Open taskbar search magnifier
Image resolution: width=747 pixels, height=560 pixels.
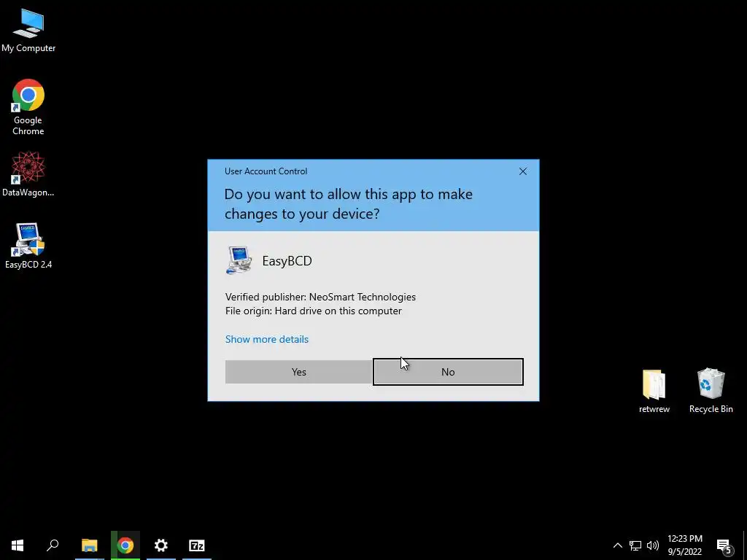tap(53, 545)
